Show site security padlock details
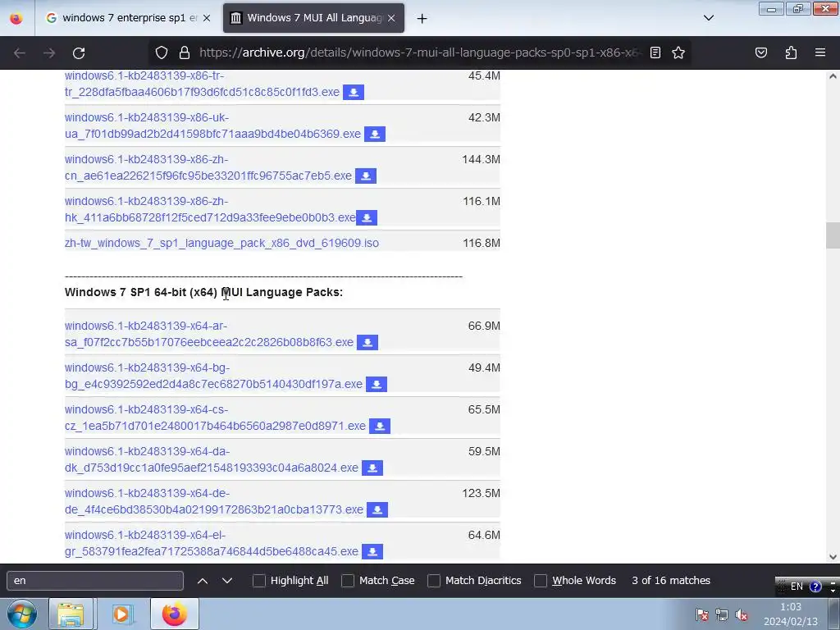The width and height of the screenshot is (840, 630). 185,52
